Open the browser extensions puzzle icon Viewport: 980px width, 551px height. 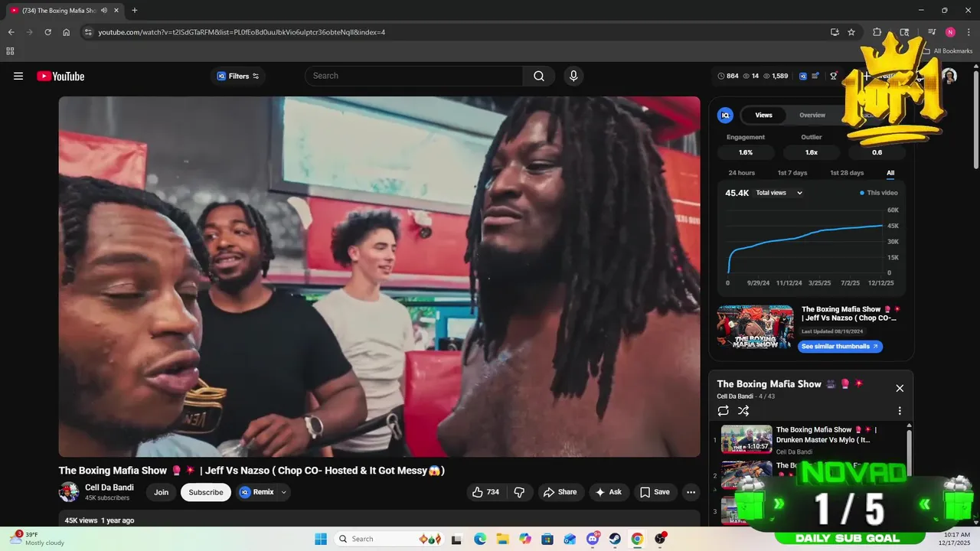coord(877,32)
